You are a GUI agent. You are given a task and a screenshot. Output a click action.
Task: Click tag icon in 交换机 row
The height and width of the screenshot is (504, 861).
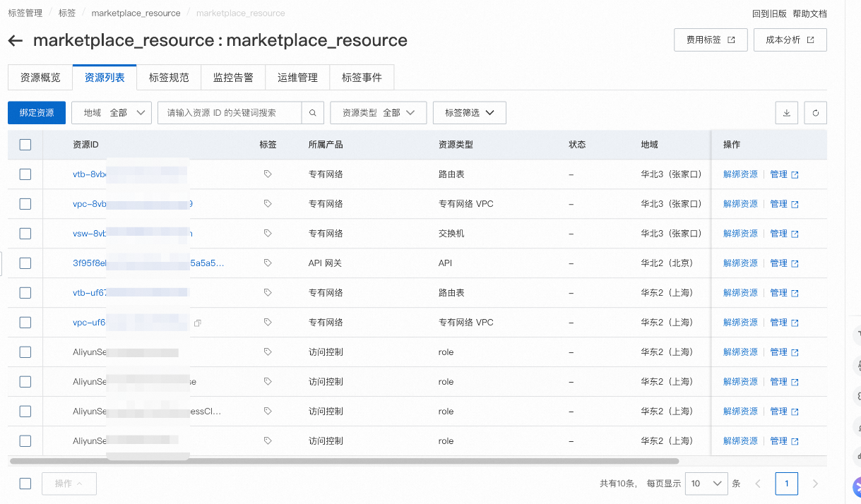pos(268,234)
